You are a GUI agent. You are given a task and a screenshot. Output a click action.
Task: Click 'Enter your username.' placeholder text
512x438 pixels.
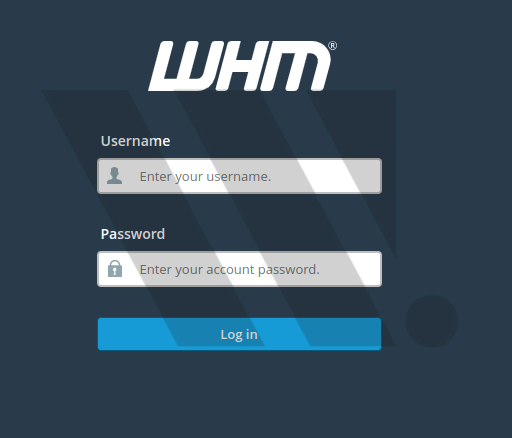click(205, 177)
